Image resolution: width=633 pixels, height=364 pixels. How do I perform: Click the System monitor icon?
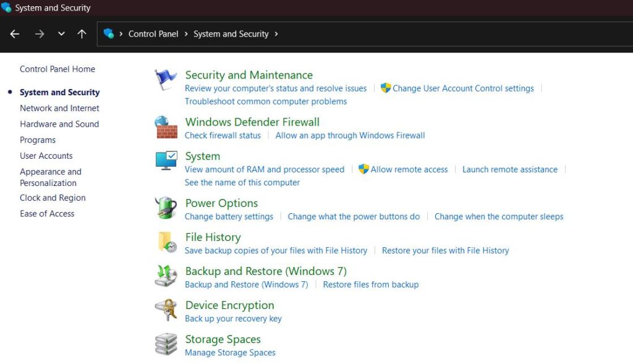[166, 161]
